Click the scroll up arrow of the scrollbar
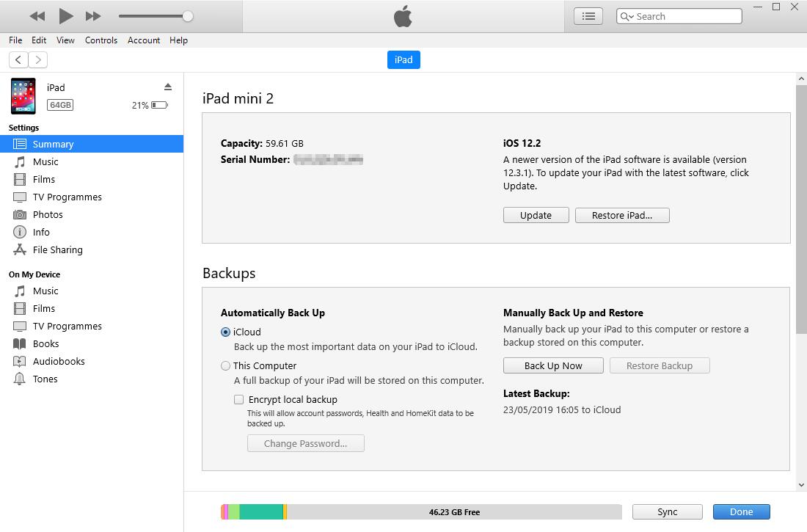The width and height of the screenshot is (807, 532). (801, 79)
